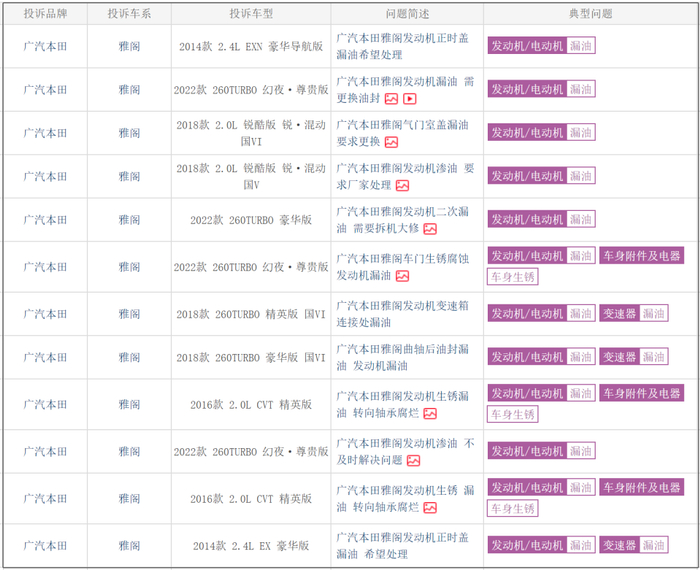
Task: Open image icon beside 需更换油封 complaint
Action: pyautogui.click(x=391, y=99)
